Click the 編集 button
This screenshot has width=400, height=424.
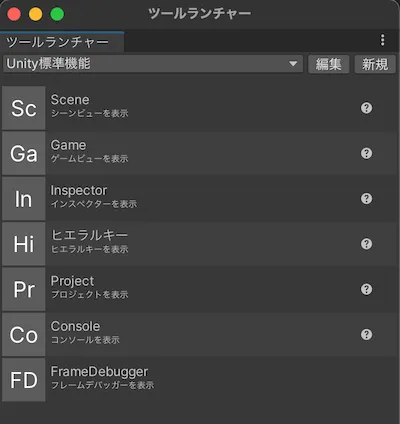(328, 64)
